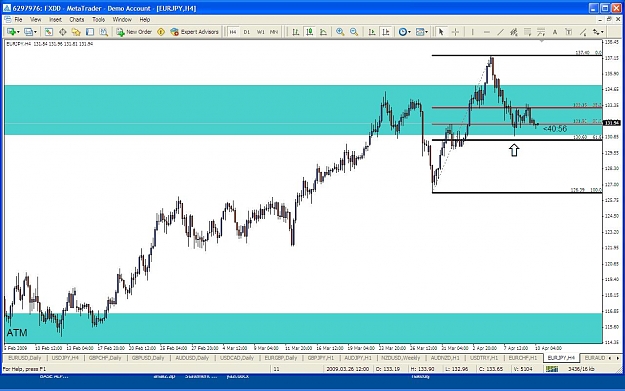Screen dimensions: 625x391
Task: Select the Vertical Line drawing tool
Action: [x=473, y=32]
